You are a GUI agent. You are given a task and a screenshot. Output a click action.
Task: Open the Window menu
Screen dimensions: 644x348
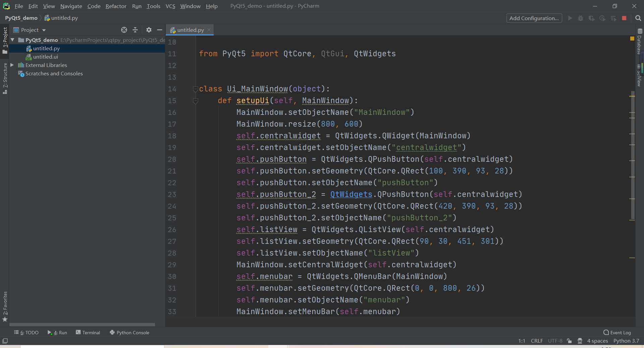[190, 6]
